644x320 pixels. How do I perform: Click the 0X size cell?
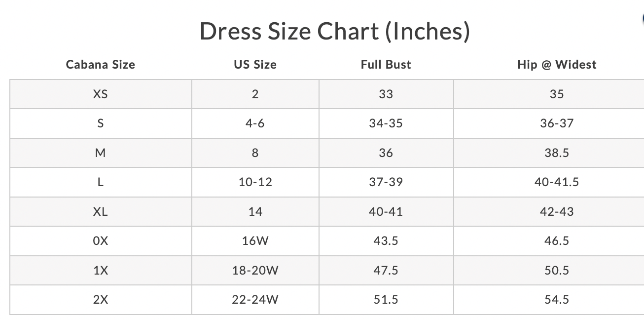point(101,241)
